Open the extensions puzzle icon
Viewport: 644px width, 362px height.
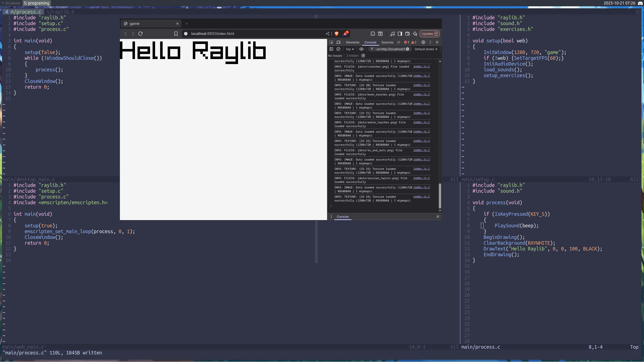(x=373, y=34)
